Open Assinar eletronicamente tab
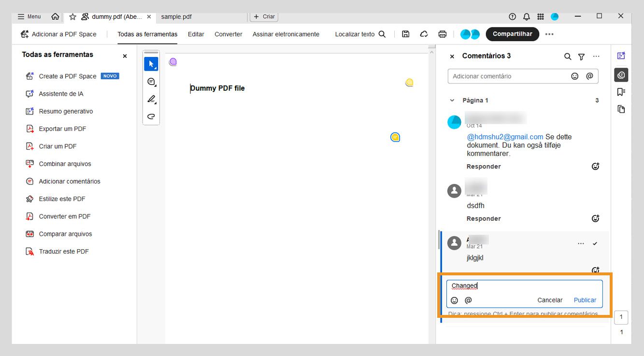644x356 pixels. 286,34
